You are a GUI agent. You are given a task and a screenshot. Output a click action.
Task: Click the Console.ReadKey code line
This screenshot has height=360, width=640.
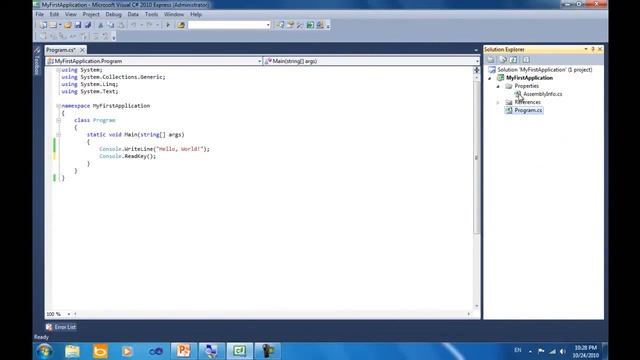pos(127,156)
